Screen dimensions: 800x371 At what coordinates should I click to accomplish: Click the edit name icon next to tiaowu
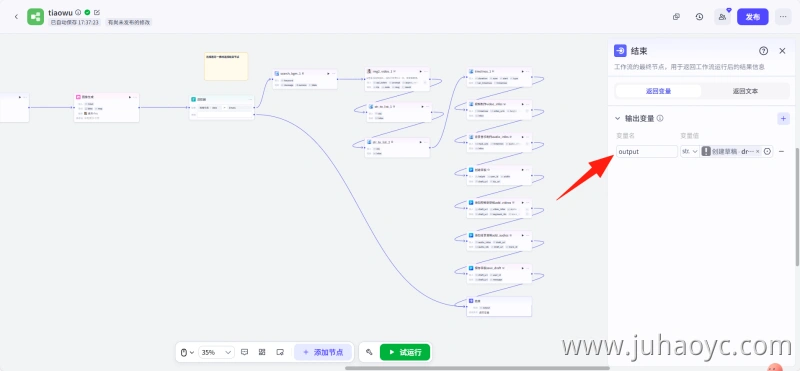(97, 12)
